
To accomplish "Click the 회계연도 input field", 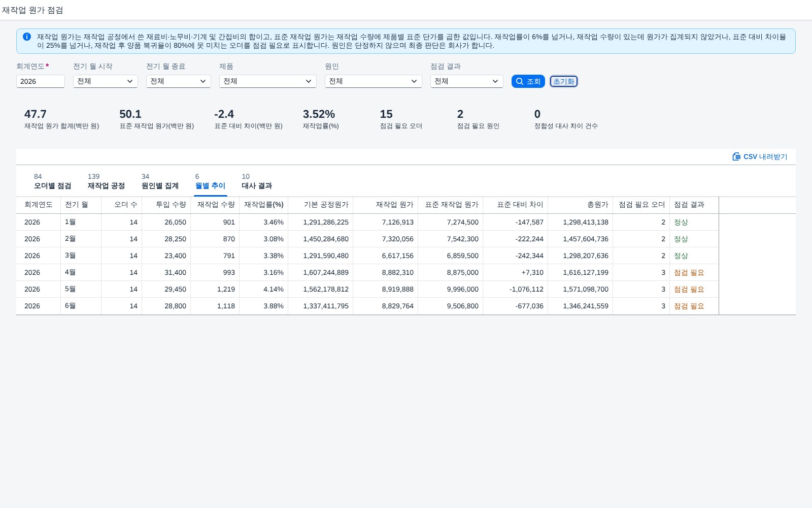I will point(41,81).
